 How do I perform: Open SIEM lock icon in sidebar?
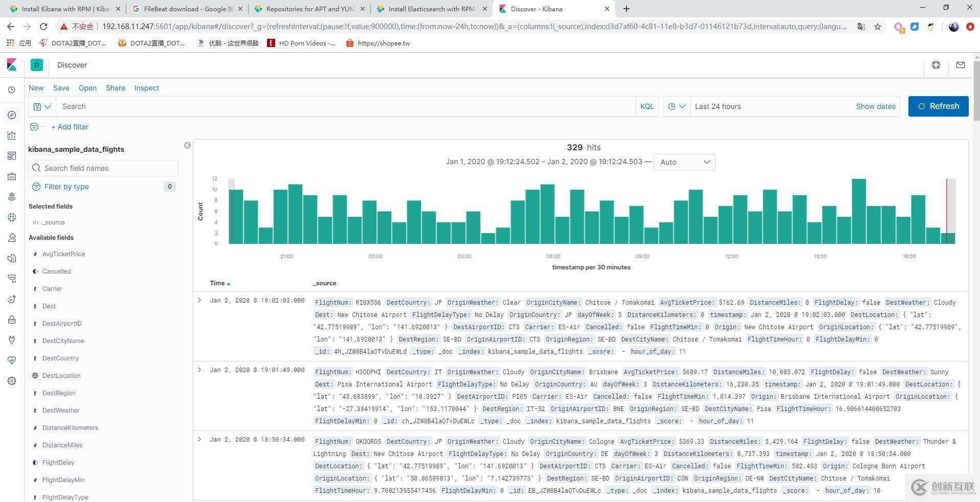[x=12, y=320]
